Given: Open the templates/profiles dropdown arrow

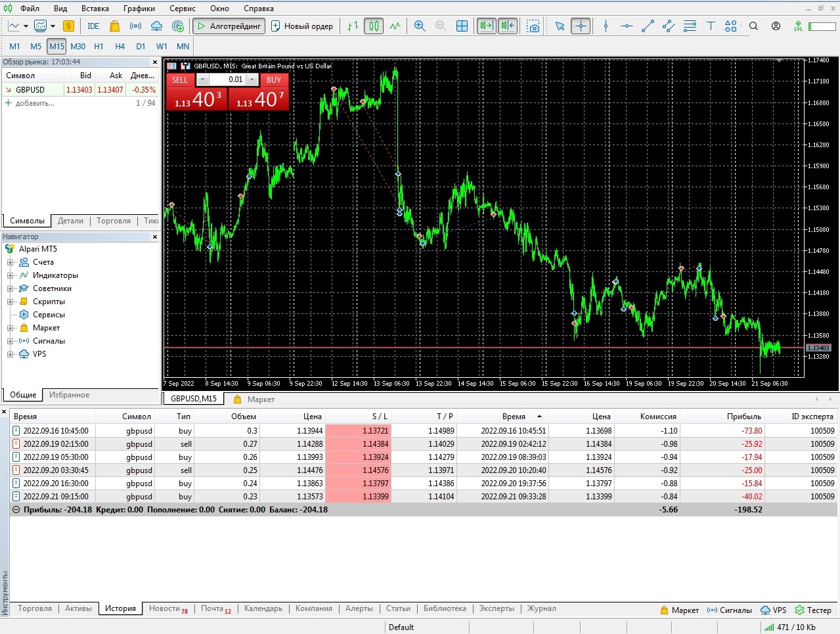Looking at the screenshot, I should point(53,26).
